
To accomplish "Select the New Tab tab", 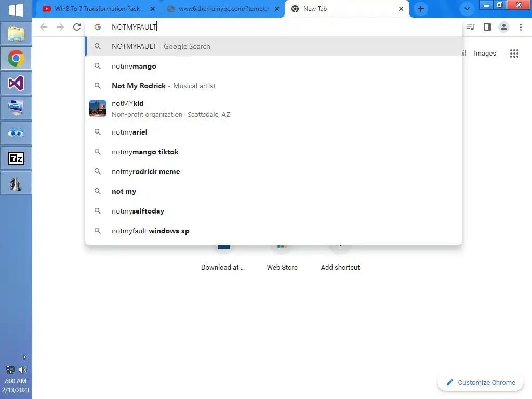I will click(346, 9).
